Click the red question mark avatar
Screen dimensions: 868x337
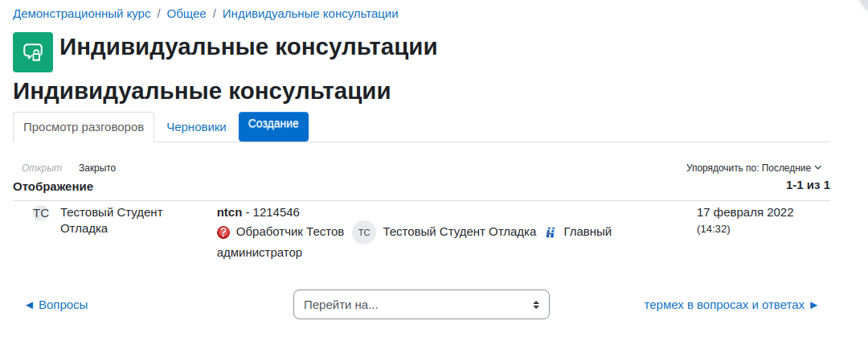coord(223,232)
